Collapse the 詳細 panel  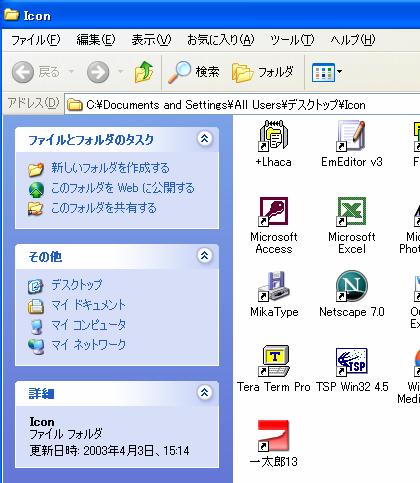point(205,393)
